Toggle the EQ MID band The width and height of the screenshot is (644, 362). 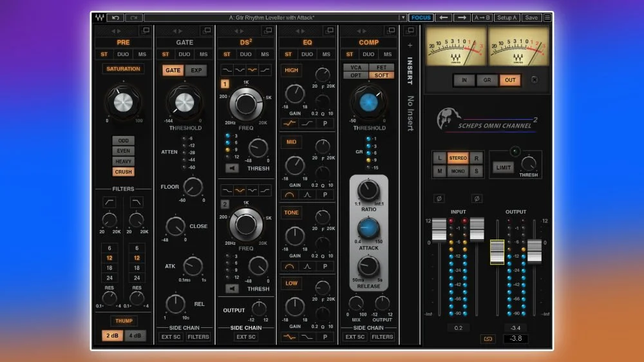(x=291, y=142)
